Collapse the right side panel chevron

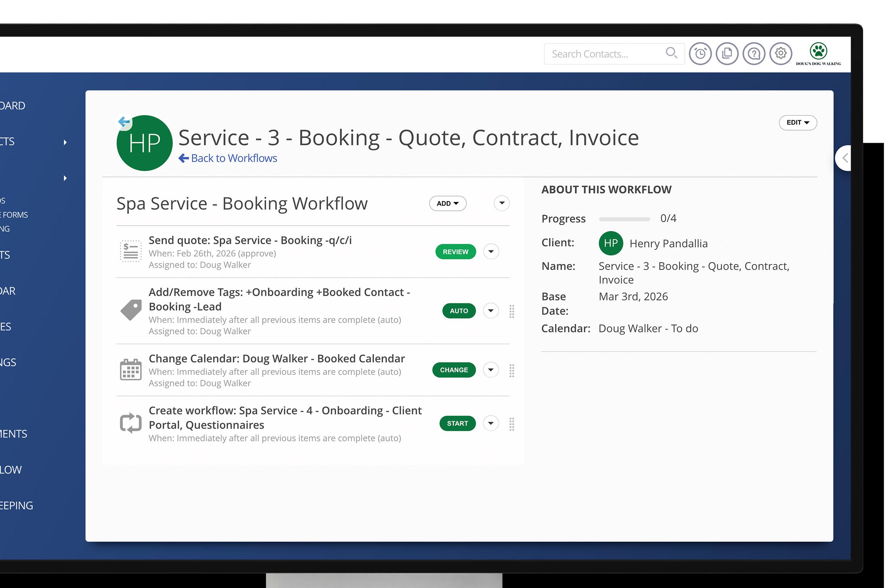tap(844, 158)
